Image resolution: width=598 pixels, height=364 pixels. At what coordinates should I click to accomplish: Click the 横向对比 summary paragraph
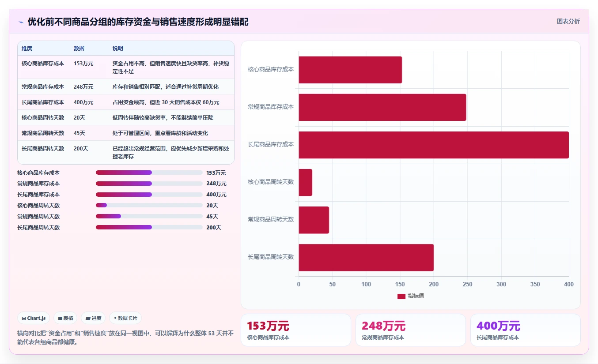125,338
